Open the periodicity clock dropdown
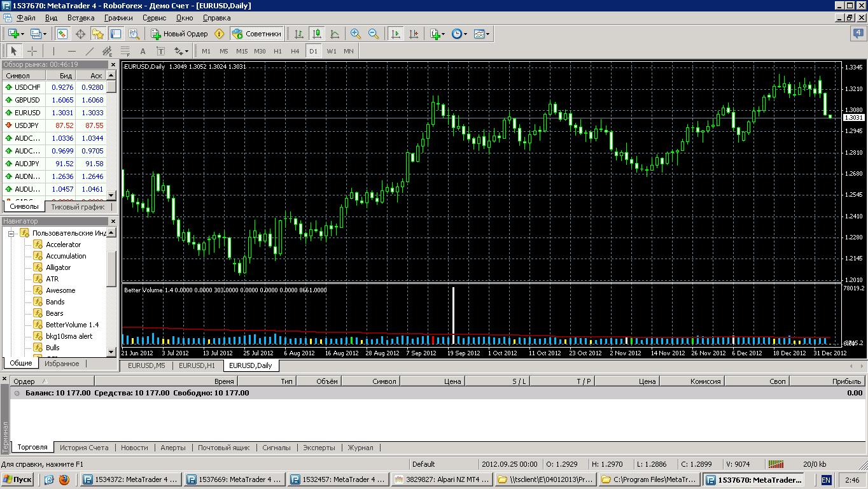This screenshot has width=868, height=489. click(459, 34)
